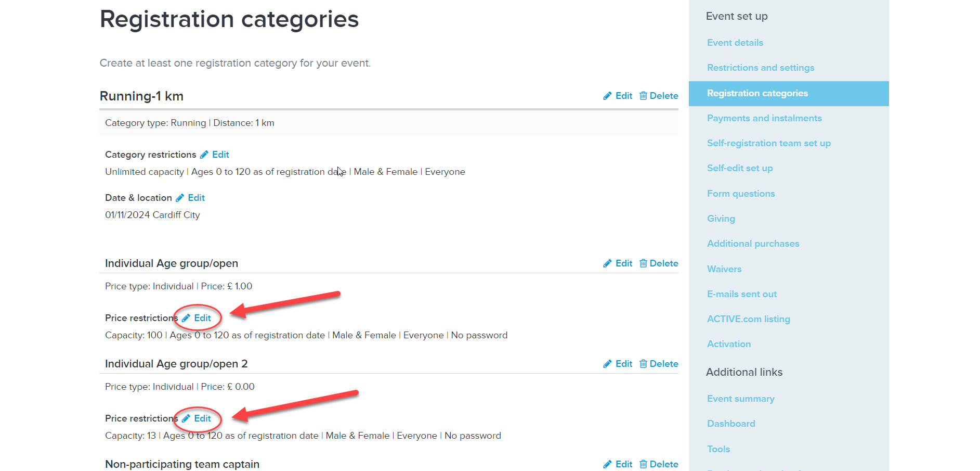Image resolution: width=980 pixels, height=471 pixels.
Task: View the Event summary link
Action: pos(741,399)
